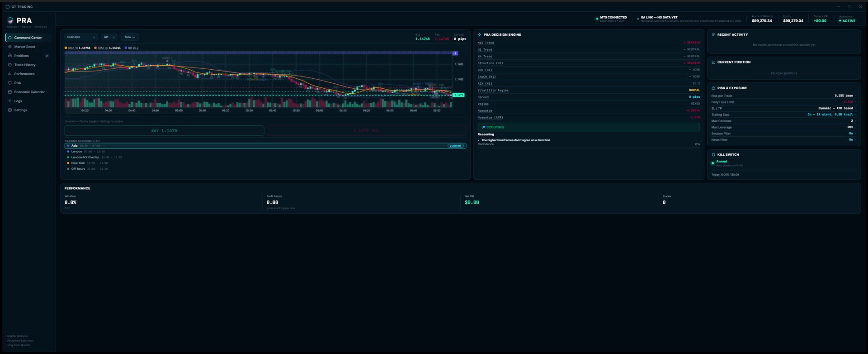Click the Performance bar chart icon
Image resolution: width=868 pixels, height=354 pixels.
tap(9, 74)
